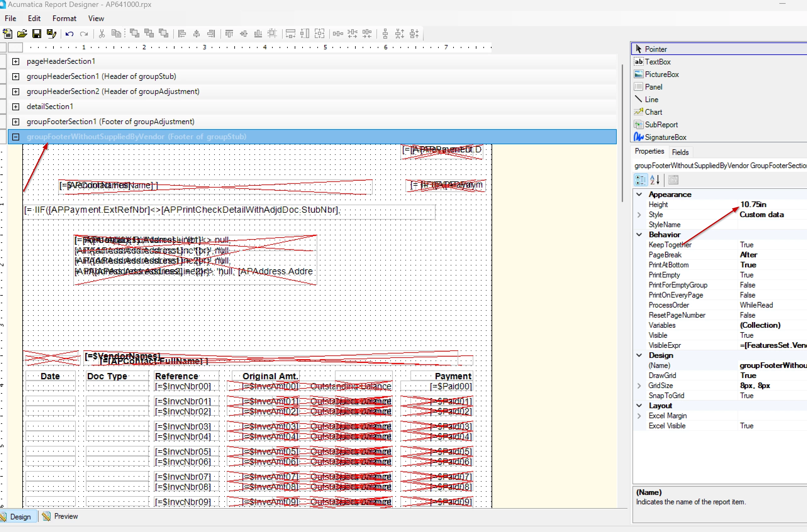Choose the Chart tool in toolbox
Image resolution: width=807 pixels, height=532 pixels.
click(x=653, y=112)
